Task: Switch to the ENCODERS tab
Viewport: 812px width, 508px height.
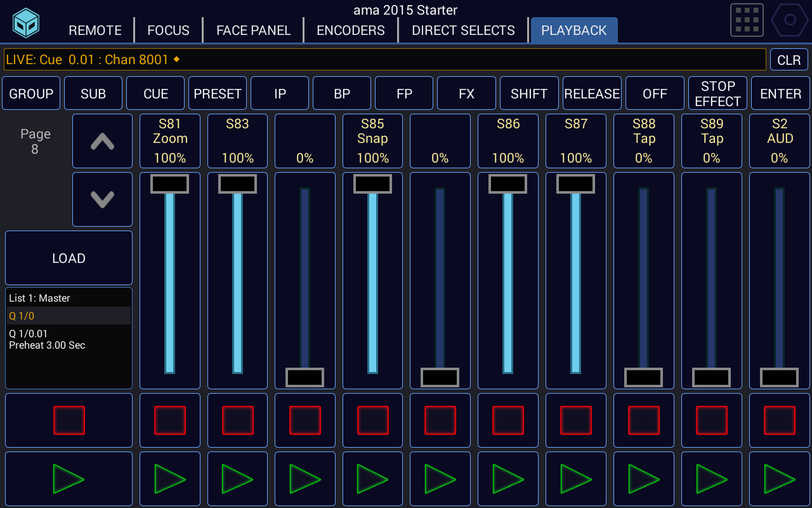Action: click(350, 30)
